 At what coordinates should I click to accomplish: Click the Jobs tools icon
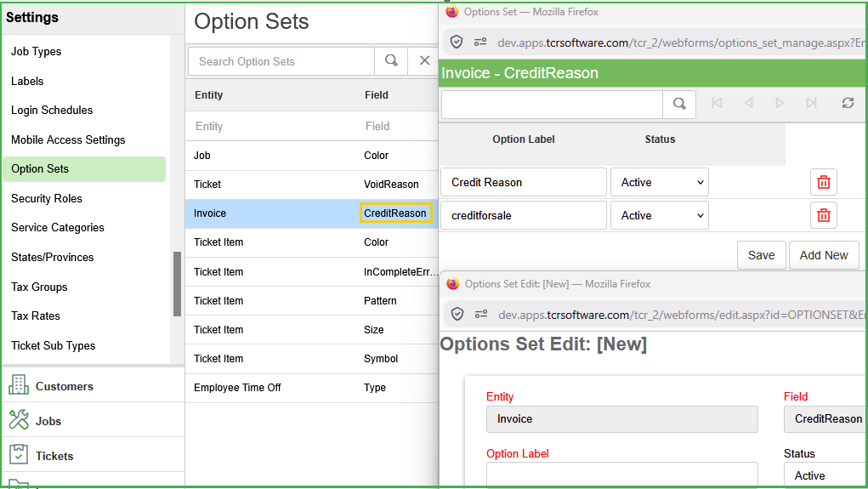(x=18, y=420)
